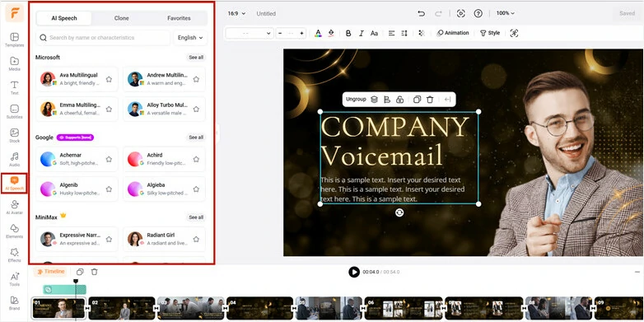644x322 pixels.
Task: Rename the Untitled project title
Action: coord(266,13)
